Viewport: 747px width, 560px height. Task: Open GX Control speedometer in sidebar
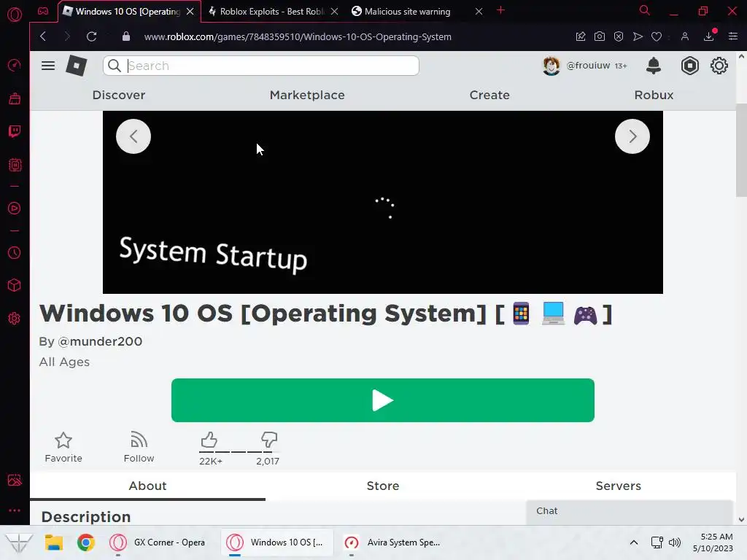point(15,65)
